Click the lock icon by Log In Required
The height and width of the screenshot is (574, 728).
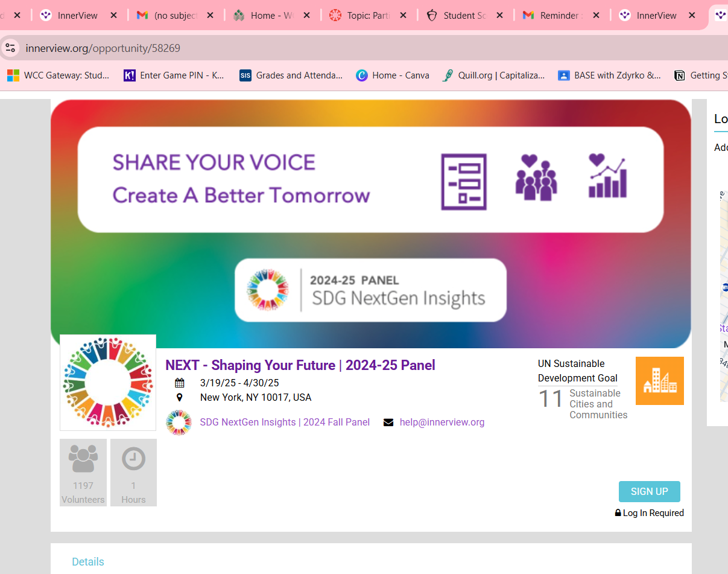click(618, 512)
